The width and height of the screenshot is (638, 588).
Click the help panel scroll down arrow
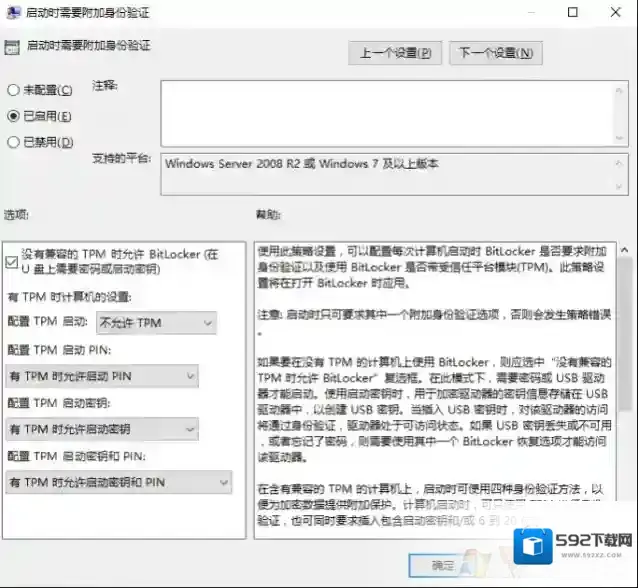[624, 531]
